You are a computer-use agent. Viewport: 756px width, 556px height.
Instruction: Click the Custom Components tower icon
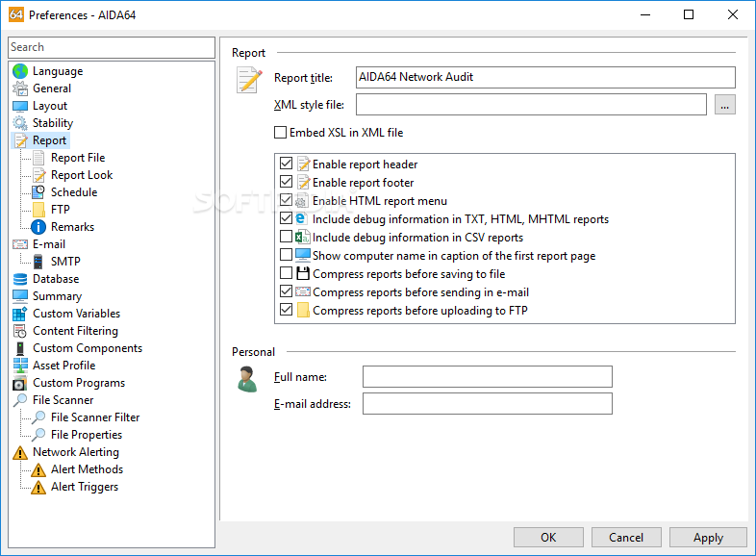pos(20,348)
